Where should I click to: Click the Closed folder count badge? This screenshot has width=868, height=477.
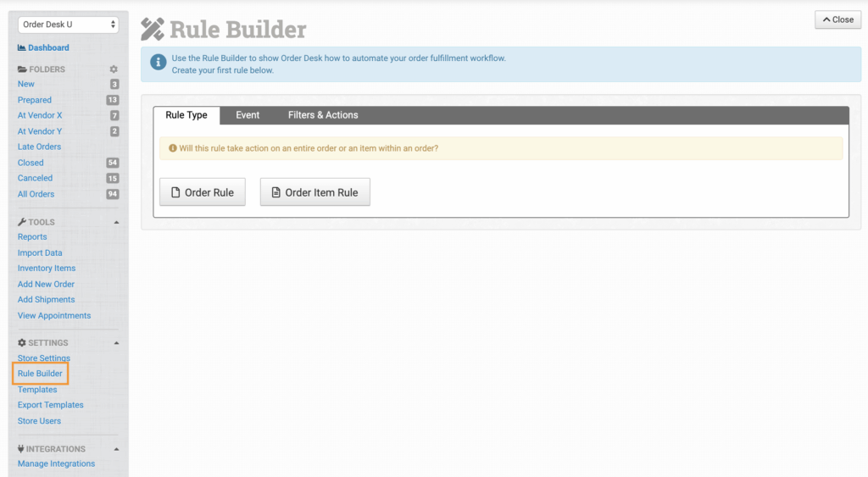112,163
